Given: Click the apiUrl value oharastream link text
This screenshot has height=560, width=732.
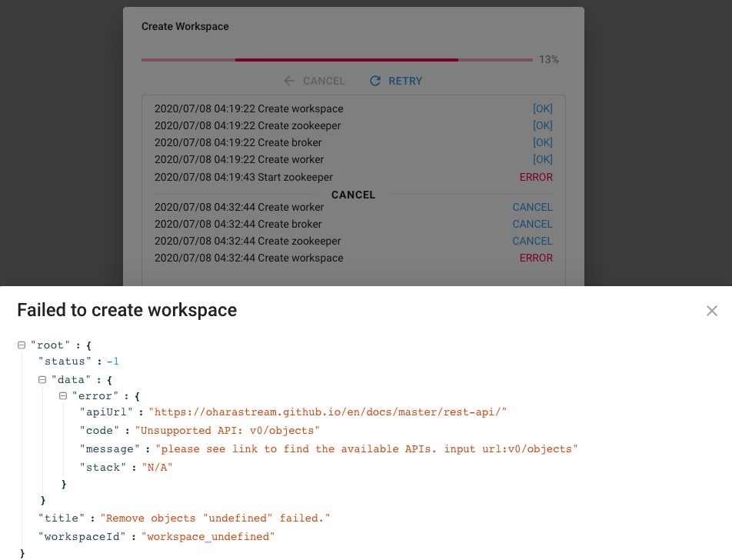Looking at the screenshot, I should [x=328, y=412].
